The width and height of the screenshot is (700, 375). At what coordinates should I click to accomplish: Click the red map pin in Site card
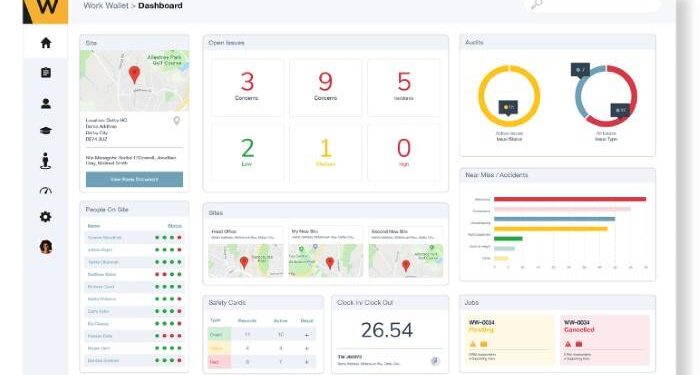pos(134,75)
